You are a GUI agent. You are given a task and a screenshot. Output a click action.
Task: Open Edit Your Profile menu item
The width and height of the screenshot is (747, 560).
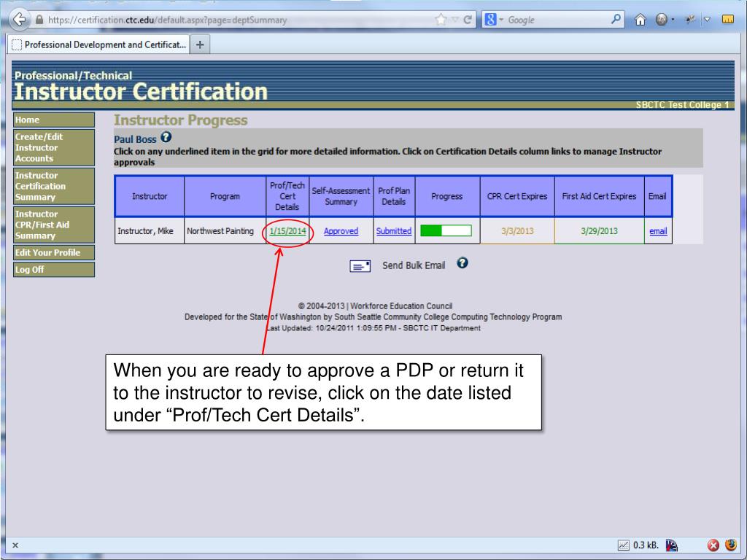click(54, 252)
